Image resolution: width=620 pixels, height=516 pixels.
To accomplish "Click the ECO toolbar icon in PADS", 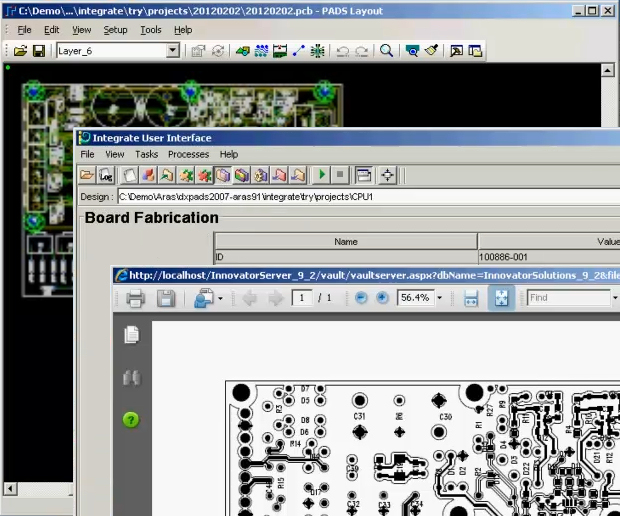I will (299, 51).
